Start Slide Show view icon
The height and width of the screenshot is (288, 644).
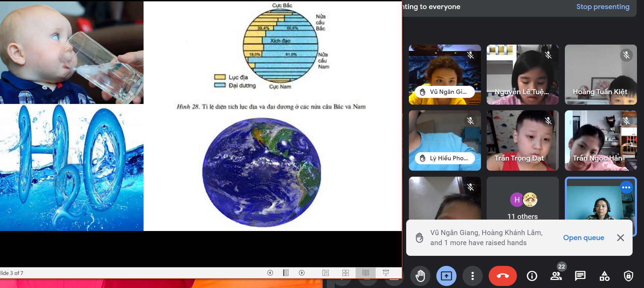click(x=386, y=273)
